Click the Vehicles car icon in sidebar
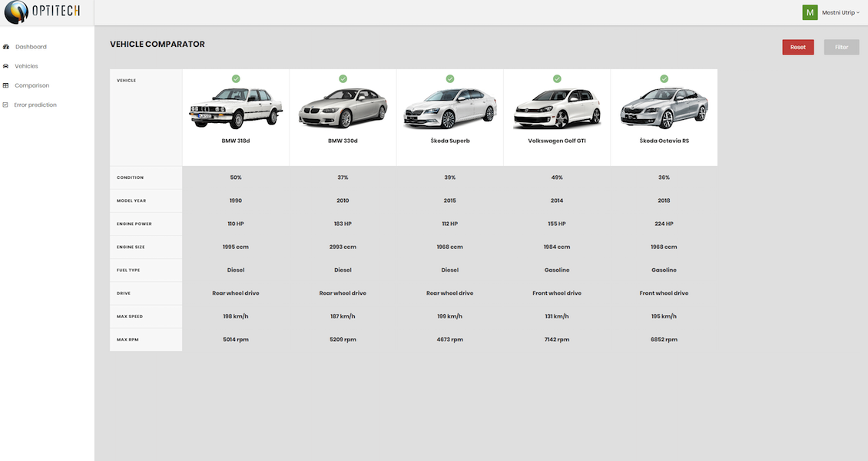 [x=5, y=66]
